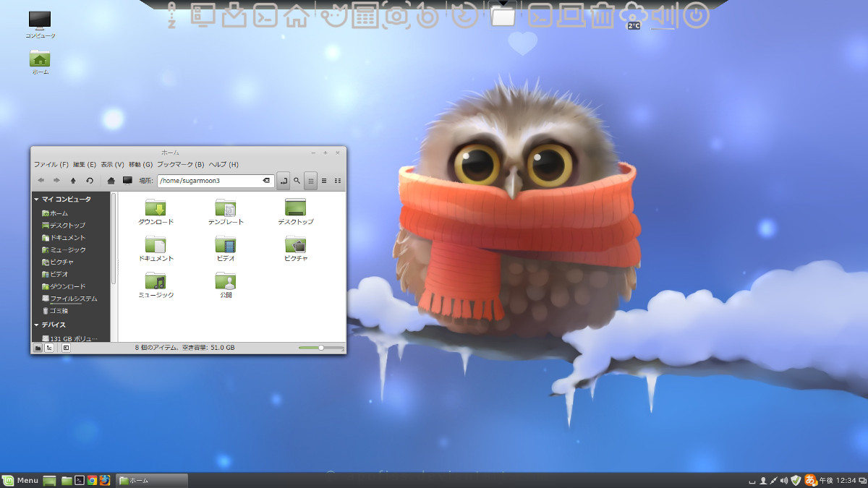Click the show desktop panel icon
Viewport: 868px width, 488px height.
tap(49, 481)
